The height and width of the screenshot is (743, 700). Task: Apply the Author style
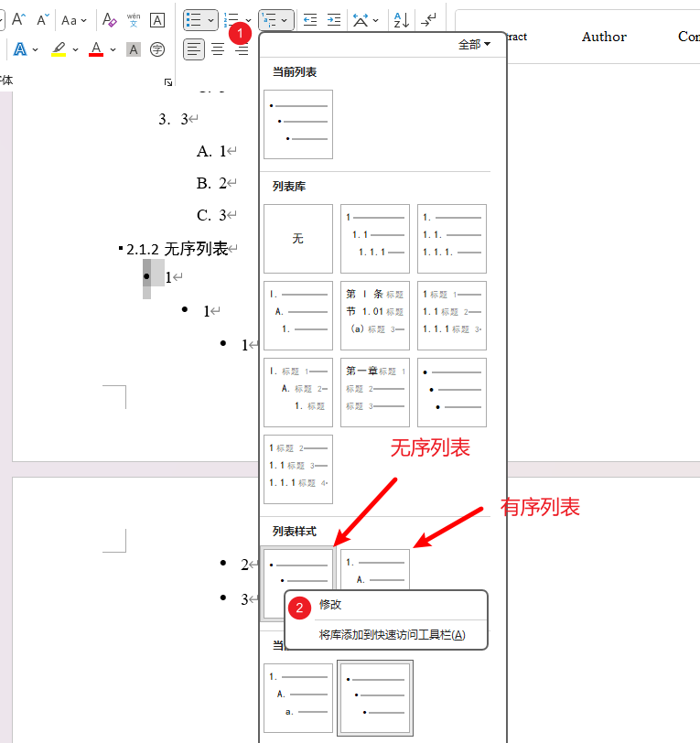point(604,37)
